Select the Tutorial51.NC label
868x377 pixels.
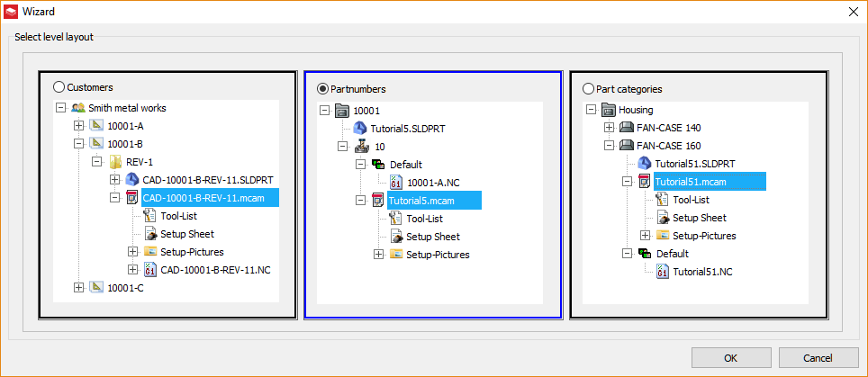pos(703,272)
